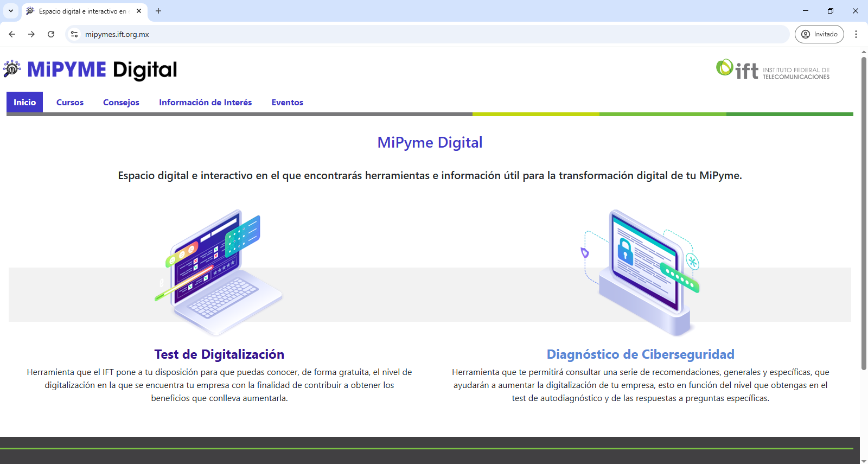Image resolution: width=868 pixels, height=464 pixels.
Task: Open the tab search dropdown arrow
Action: pyautogui.click(x=11, y=11)
